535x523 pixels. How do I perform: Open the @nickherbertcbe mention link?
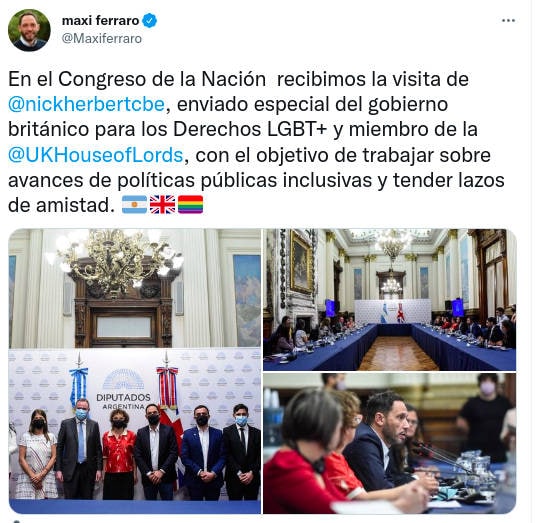click(x=87, y=104)
